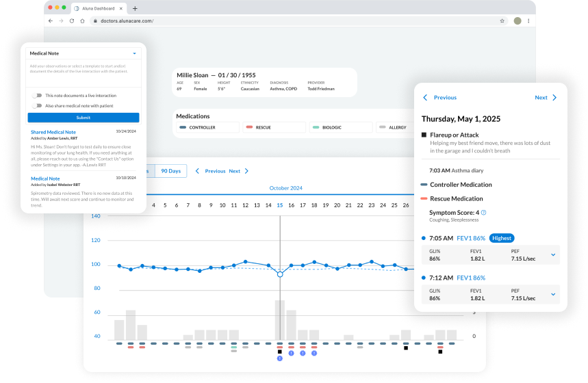Screen dimensions: 588x383
Task: Click the left chevron beside Previous in day panel
Action: (425, 98)
